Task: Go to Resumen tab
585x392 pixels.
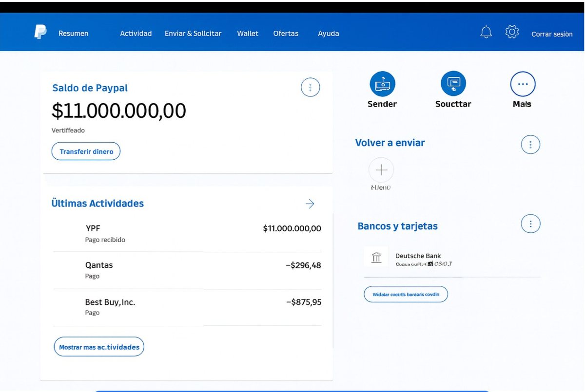Action: [74, 34]
